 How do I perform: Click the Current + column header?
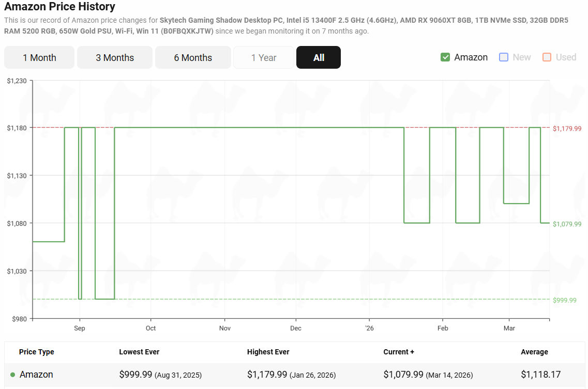click(399, 352)
